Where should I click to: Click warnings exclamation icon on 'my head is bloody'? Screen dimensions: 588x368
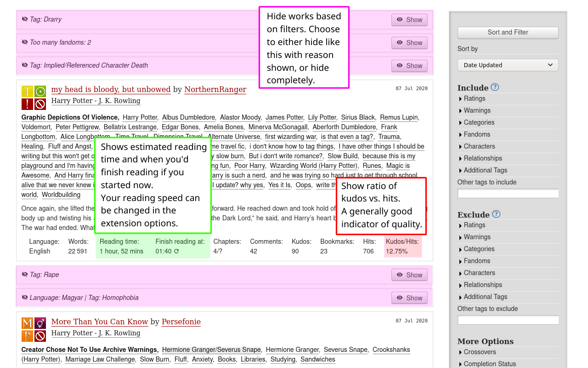tap(27, 104)
